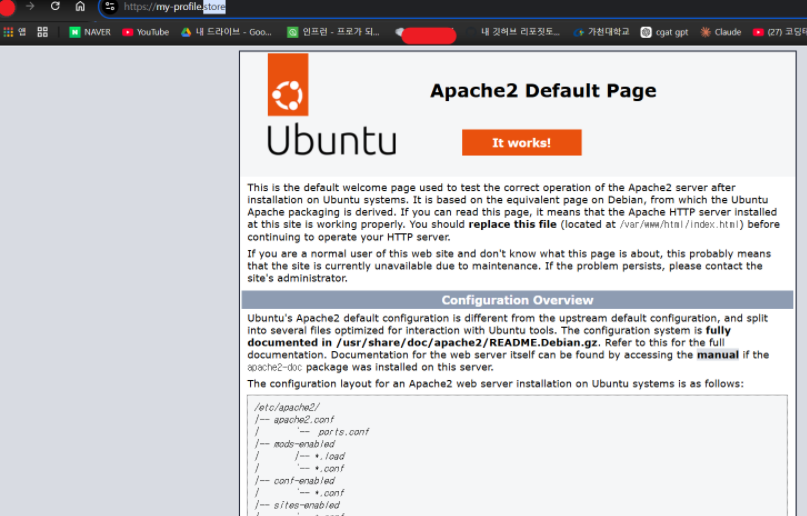807x516 pixels.
Task: Click the 'It works!' orange banner
Action: coord(521,143)
